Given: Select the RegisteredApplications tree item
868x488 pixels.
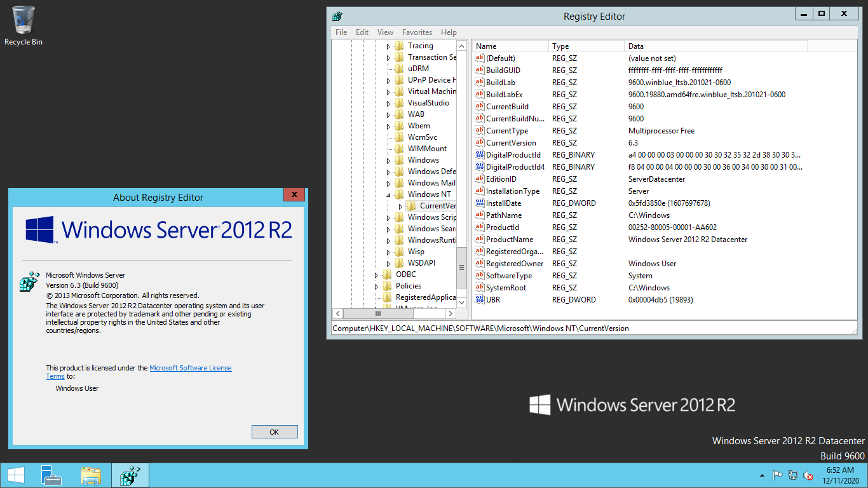Looking at the screenshot, I should click(425, 297).
